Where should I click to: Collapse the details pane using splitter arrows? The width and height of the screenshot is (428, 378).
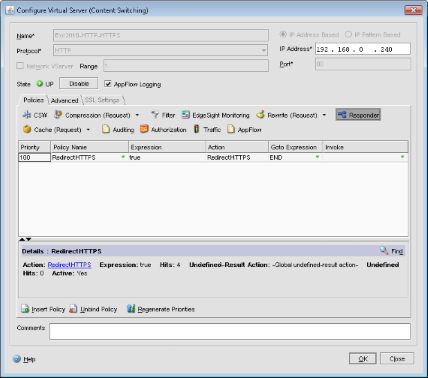click(x=25, y=239)
